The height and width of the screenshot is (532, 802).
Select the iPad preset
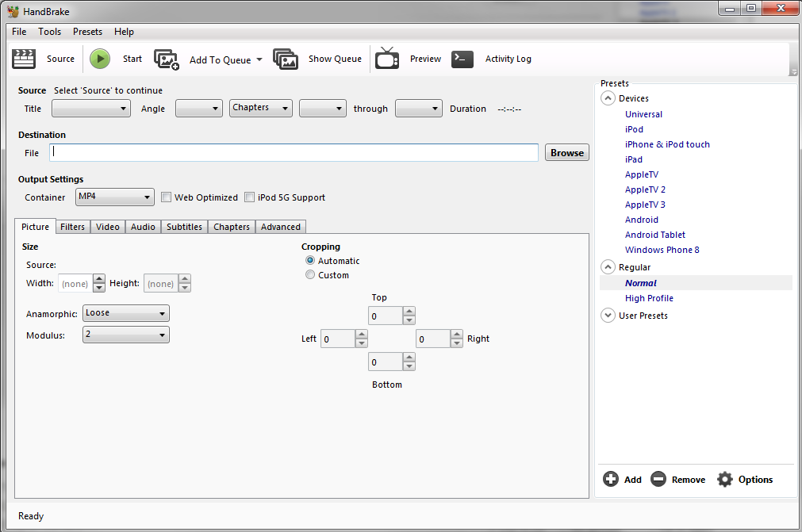point(634,159)
